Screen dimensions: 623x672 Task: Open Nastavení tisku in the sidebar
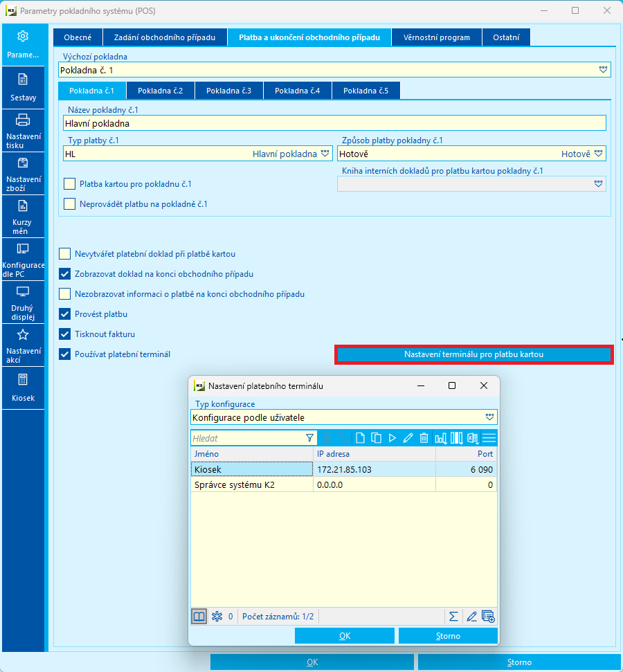point(23,130)
